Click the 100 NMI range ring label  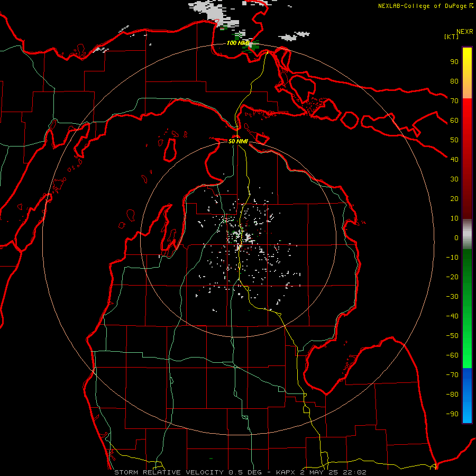pyautogui.click(x=237, y=43)
